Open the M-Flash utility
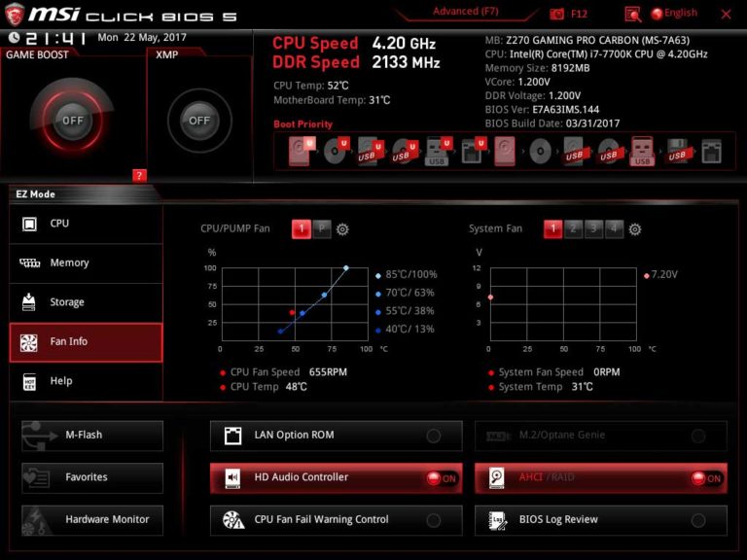Image resolution: width=747 pixels, height=560 pixels. coord(92,436)
